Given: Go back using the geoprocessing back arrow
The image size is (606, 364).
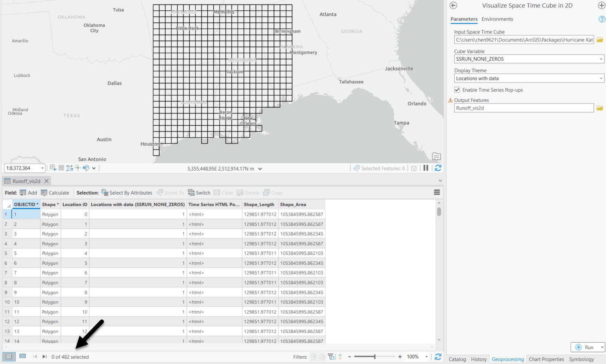Looking at the screenshot, I should tap(453, 5).
